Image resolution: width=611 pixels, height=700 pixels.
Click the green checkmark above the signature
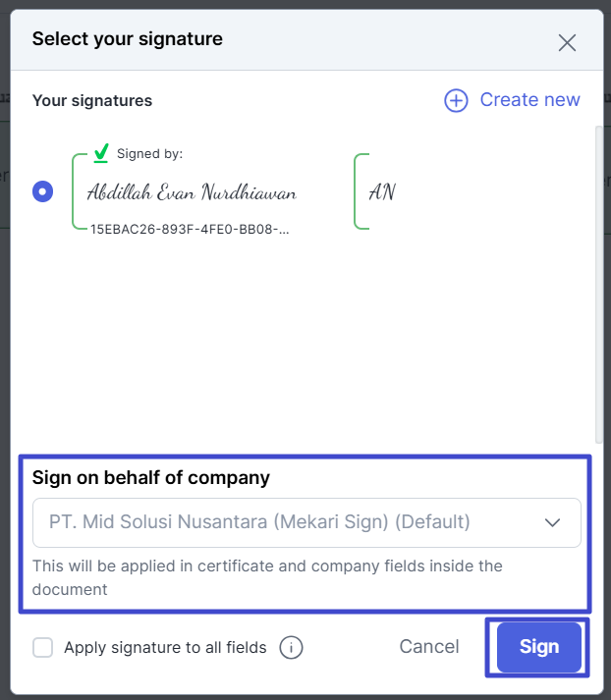click(x=101, y=153)
